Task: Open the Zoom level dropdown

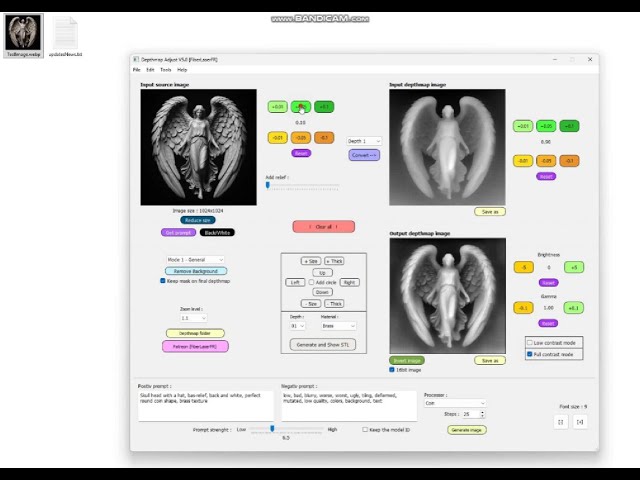Action: coord(193,318)
